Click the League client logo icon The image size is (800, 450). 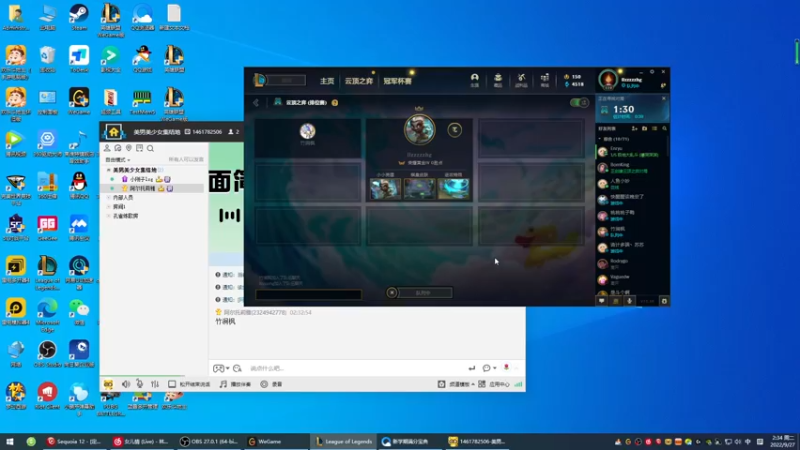260,80
